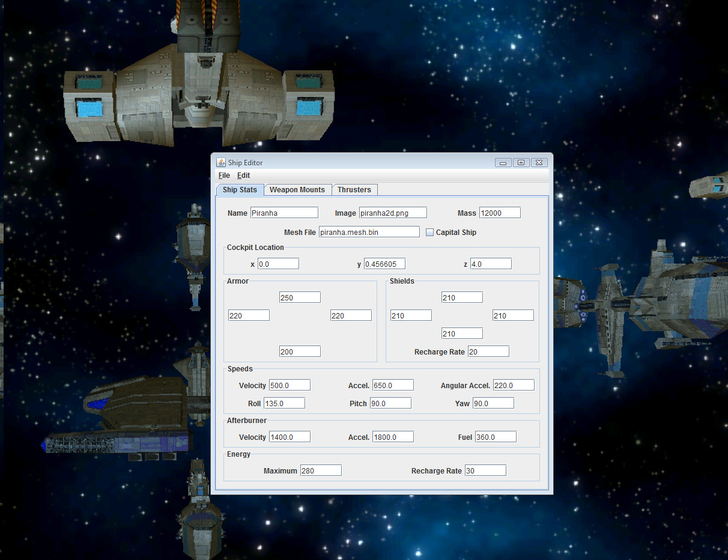Viewport: 728px width, 560px height.
Task: Maximize the Ship Editor window
Action: 521,162
